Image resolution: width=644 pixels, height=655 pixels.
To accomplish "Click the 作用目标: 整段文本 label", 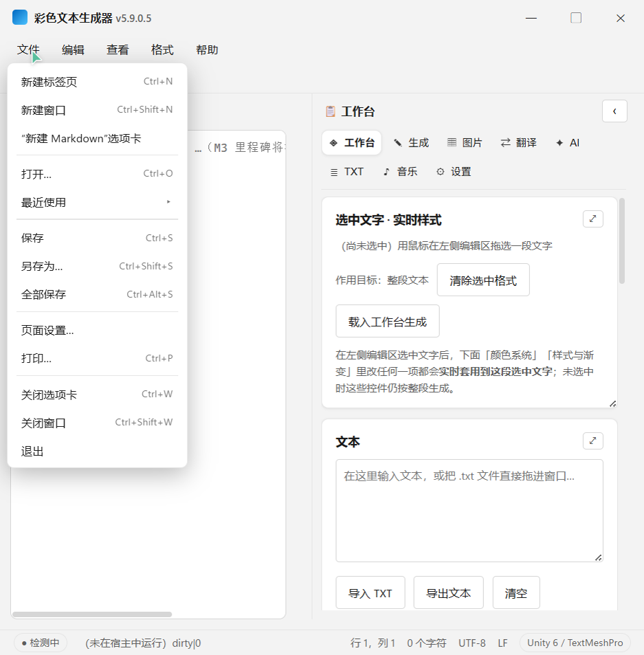I will click(x=382, y=280).
